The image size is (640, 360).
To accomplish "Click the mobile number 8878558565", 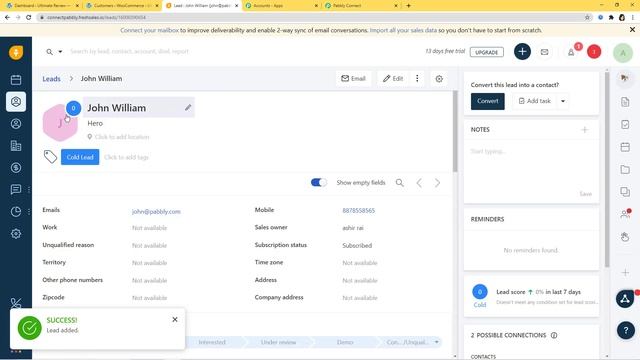I will click(x=358, y=211).
